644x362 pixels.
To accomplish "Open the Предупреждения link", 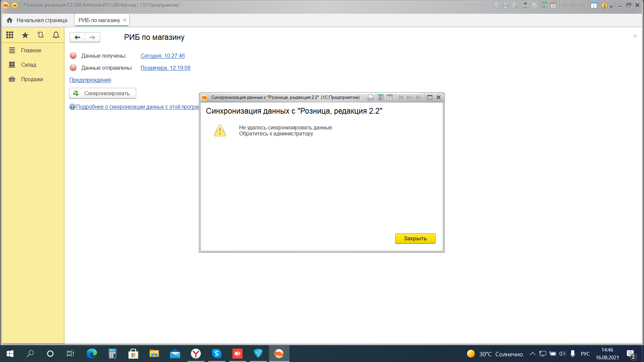I will (90, 80).
